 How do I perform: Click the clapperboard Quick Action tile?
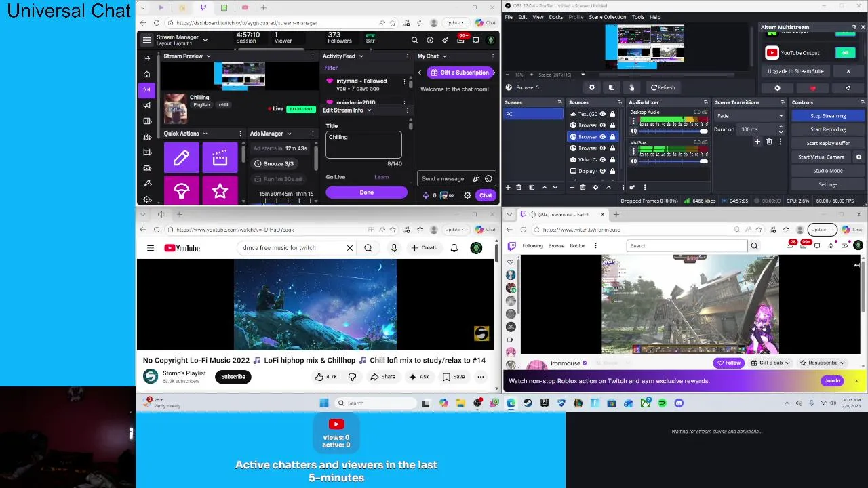coord(220,158)
